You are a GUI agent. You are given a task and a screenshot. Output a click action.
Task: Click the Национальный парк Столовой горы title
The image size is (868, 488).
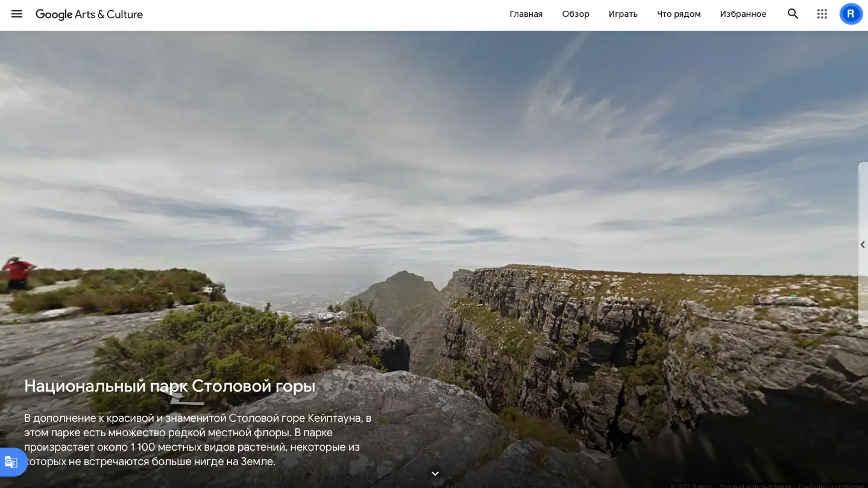[x=169, y=386]
